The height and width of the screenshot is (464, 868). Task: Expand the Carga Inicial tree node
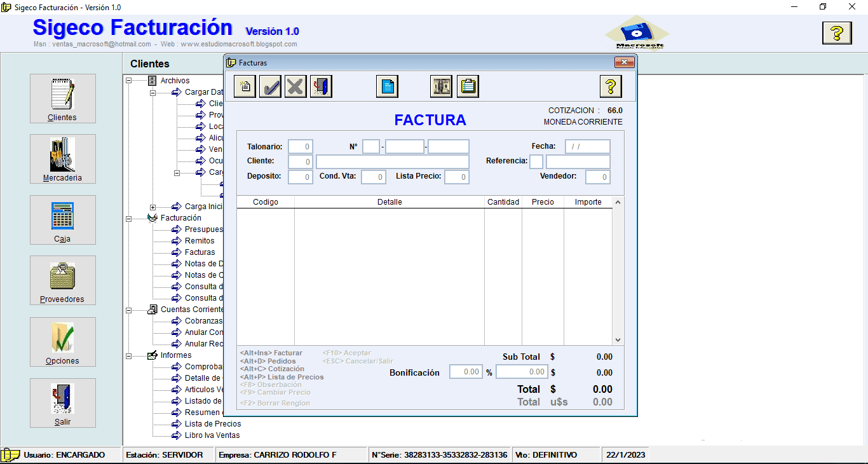(153, 207)
